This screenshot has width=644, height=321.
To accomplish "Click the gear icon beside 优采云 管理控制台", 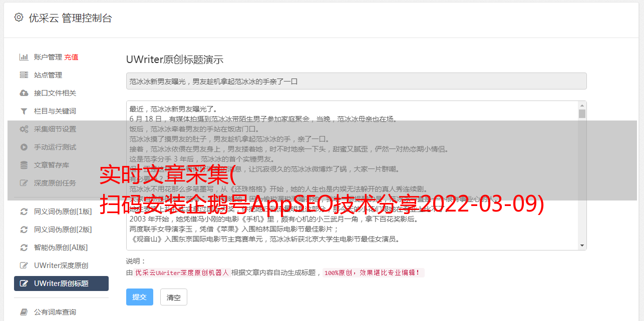I will click(19, 17).
